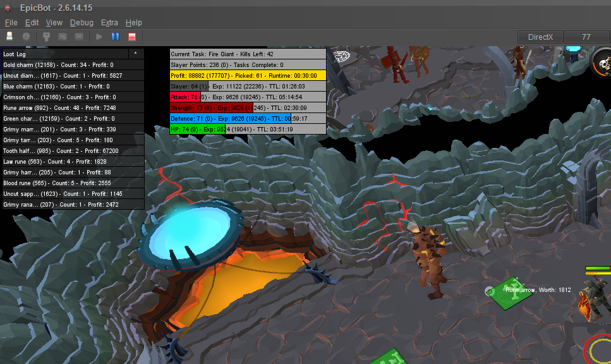Click the Loot Log header
The height and width of the screenshot is (364, 611).
pyautogui.click(x=65, y=54)
